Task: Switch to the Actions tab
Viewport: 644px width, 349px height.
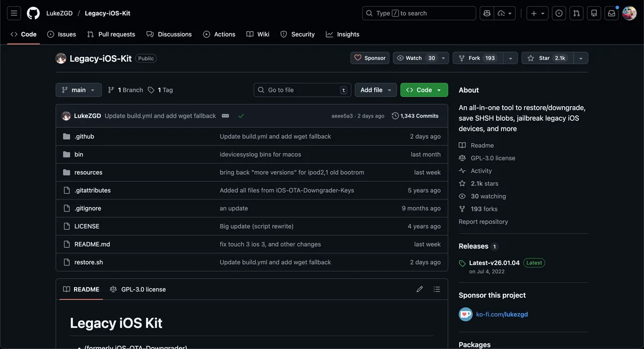Action: (x=219, y=34)
